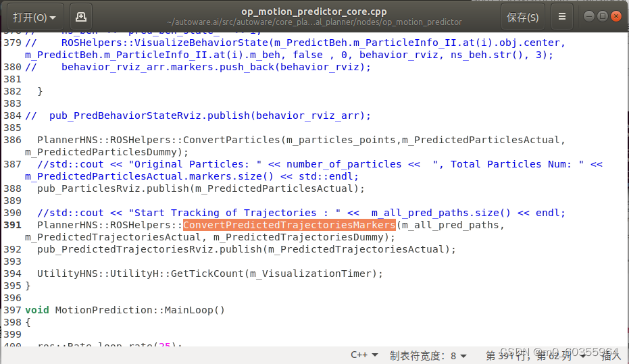Click the closing brace on line 395
This screenshot has width=629, height=364.
(28, 286)
